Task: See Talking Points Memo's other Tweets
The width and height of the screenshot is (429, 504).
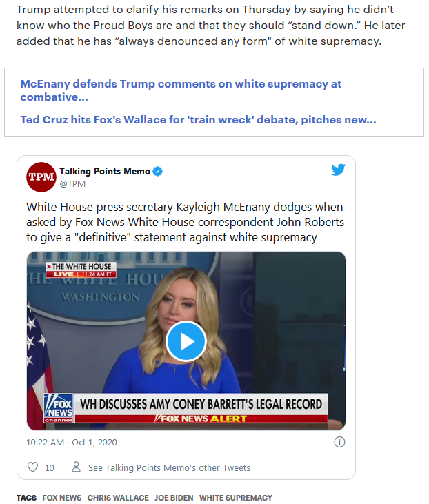Action: pos(169,467)
